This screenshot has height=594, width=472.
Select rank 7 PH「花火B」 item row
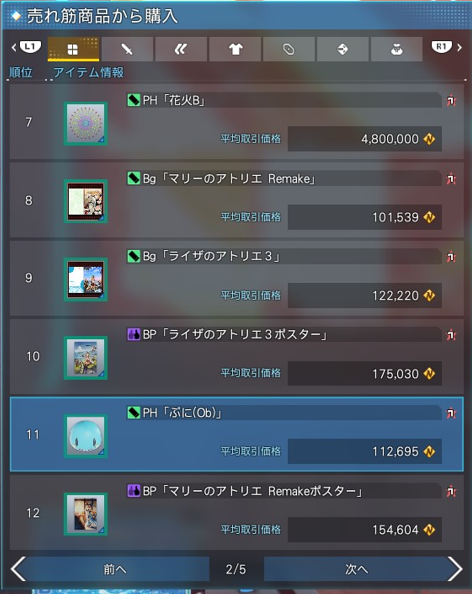tap(237, 122)
